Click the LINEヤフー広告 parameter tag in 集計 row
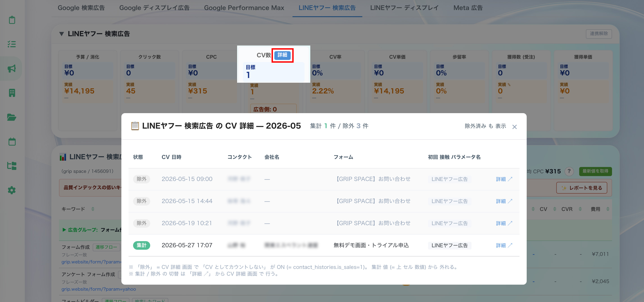The image size is (644, 302). coord(449,245)
